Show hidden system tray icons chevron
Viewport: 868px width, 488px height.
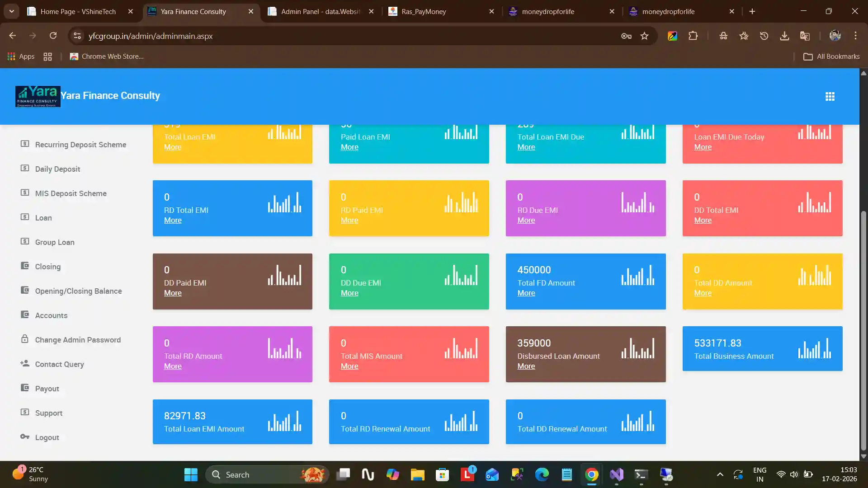pos(720,474)
